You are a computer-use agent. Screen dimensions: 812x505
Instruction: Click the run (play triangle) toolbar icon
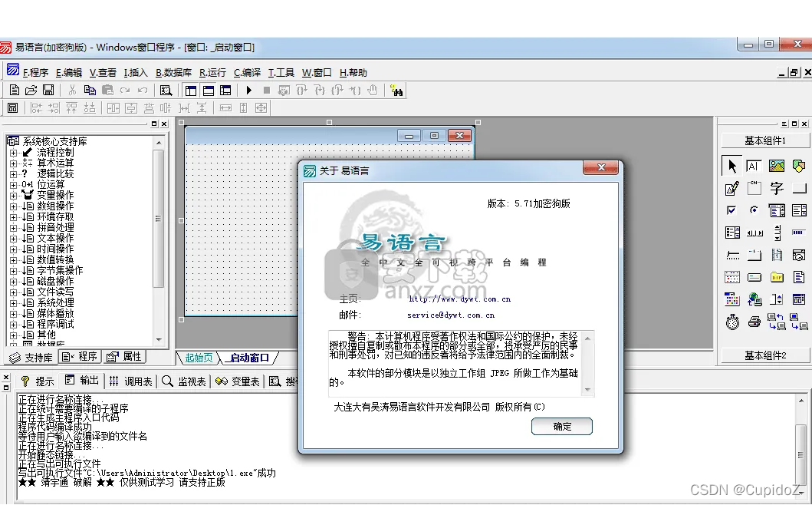248,91
